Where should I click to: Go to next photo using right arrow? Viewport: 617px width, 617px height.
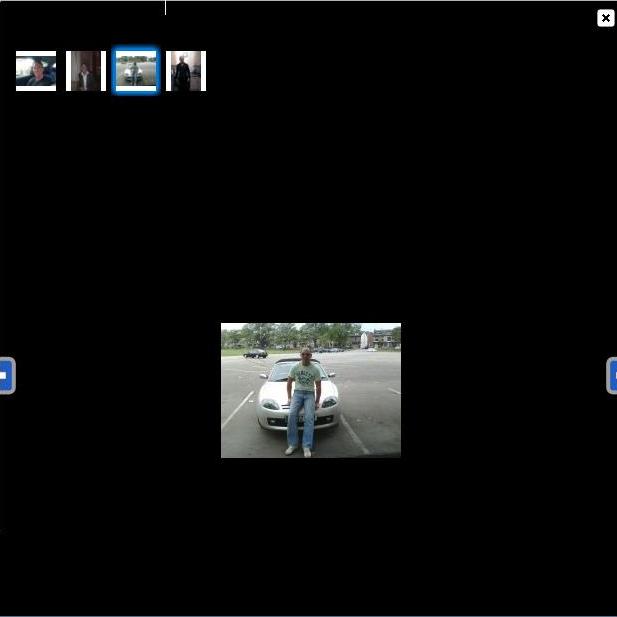[611, 375]
